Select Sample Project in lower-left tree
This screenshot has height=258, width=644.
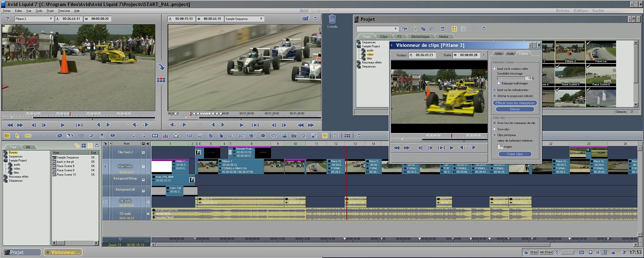18,161
